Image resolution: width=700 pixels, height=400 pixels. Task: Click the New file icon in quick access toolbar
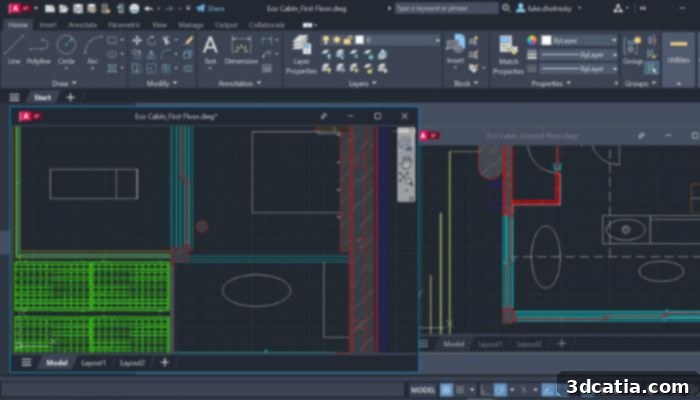50,8
